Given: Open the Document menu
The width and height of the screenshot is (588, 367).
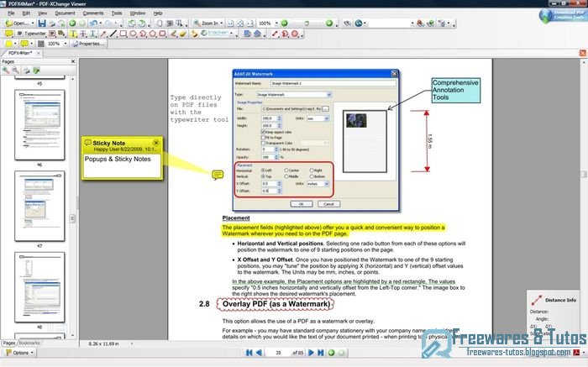Looking at the screenshot, I should coord(65,13).
